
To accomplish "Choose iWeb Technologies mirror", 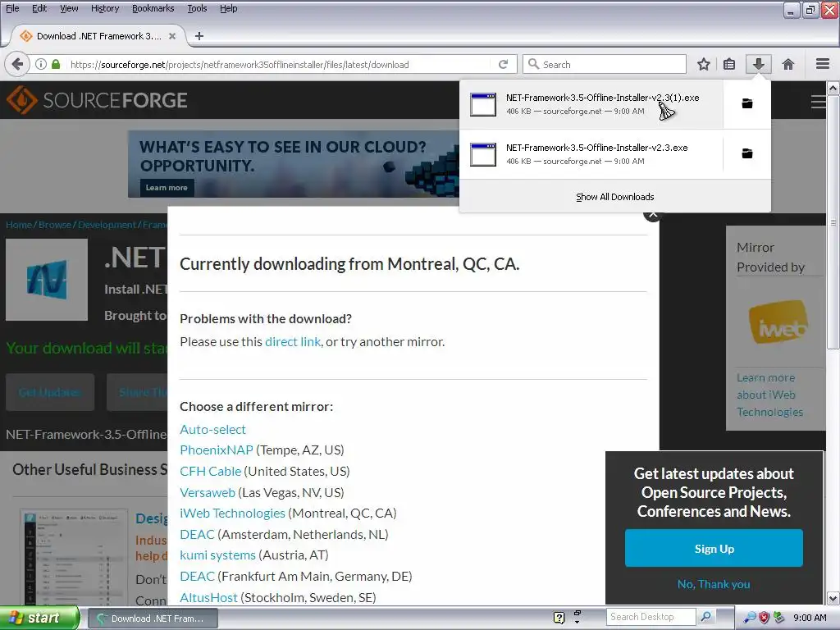I will point(232,514).
